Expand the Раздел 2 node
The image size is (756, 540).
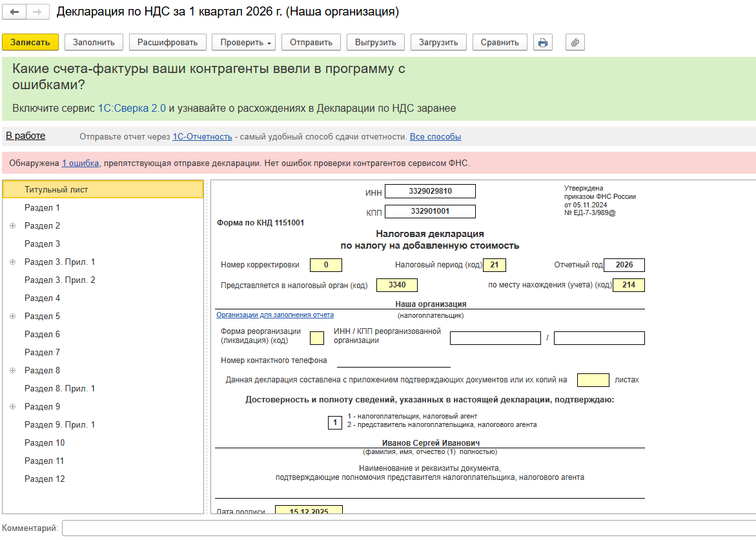(x=13, y=226)
